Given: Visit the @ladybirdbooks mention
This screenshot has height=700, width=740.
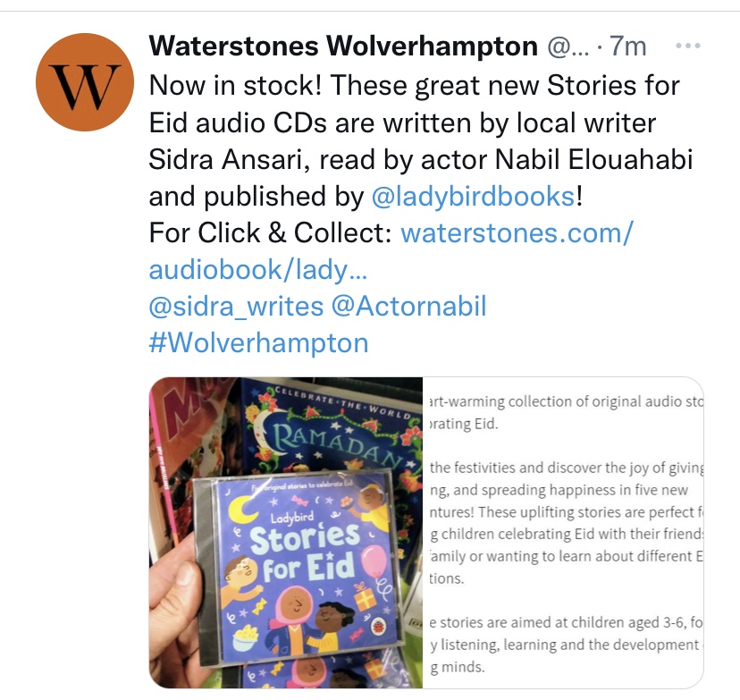Looking at the screenshot, I should (x=473, y=197).
